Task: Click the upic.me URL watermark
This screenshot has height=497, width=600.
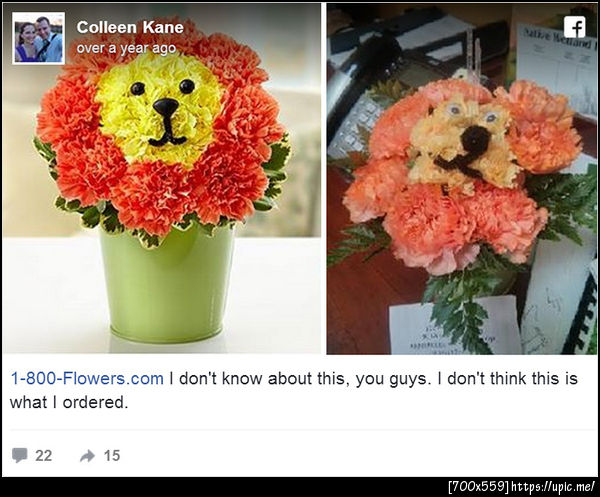Action: pyautogui.click(x=553, y=486)
